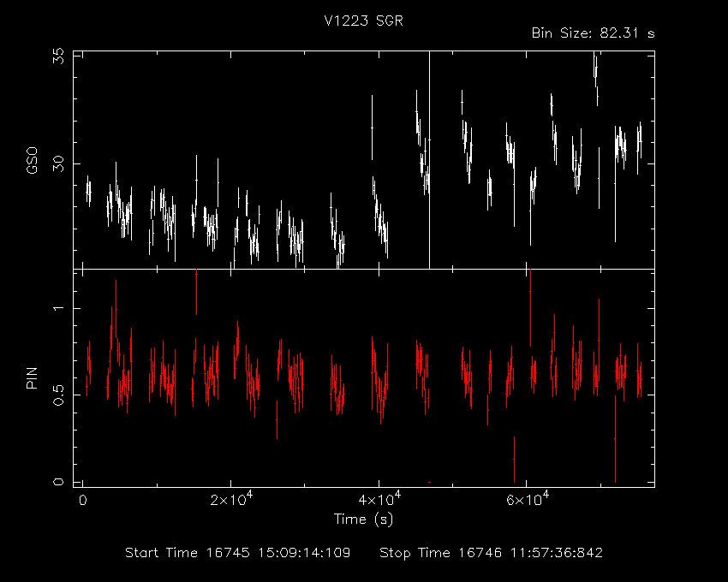Screen dimensions: 728x582
Task: Click the 0 tick label on x-axis
Action: [82, 501]
